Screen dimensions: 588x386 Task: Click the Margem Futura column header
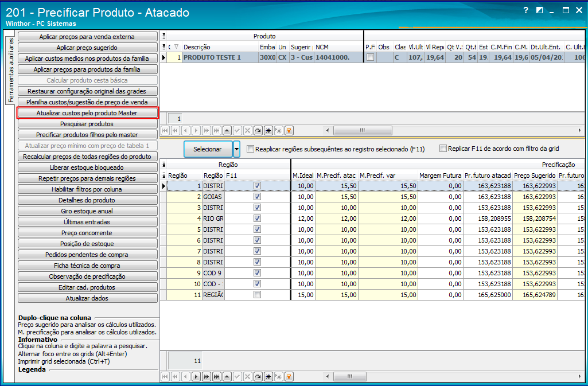[440, 176]
